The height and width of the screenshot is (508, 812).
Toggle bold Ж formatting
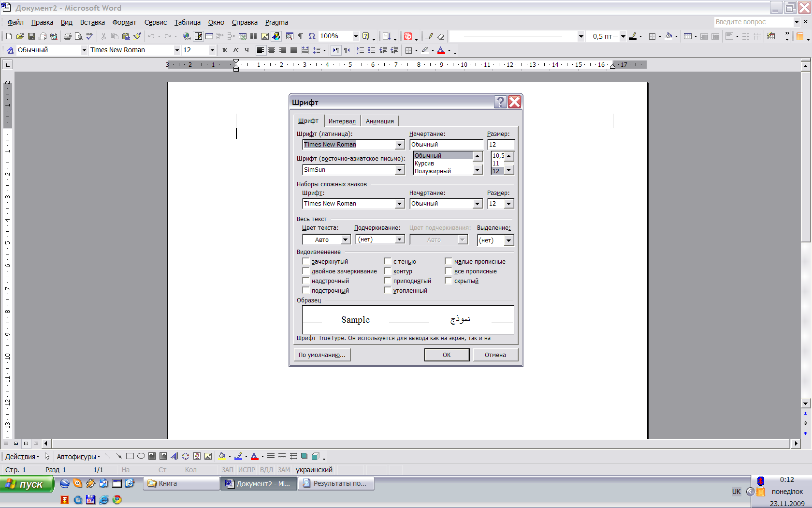pos(224,50)
